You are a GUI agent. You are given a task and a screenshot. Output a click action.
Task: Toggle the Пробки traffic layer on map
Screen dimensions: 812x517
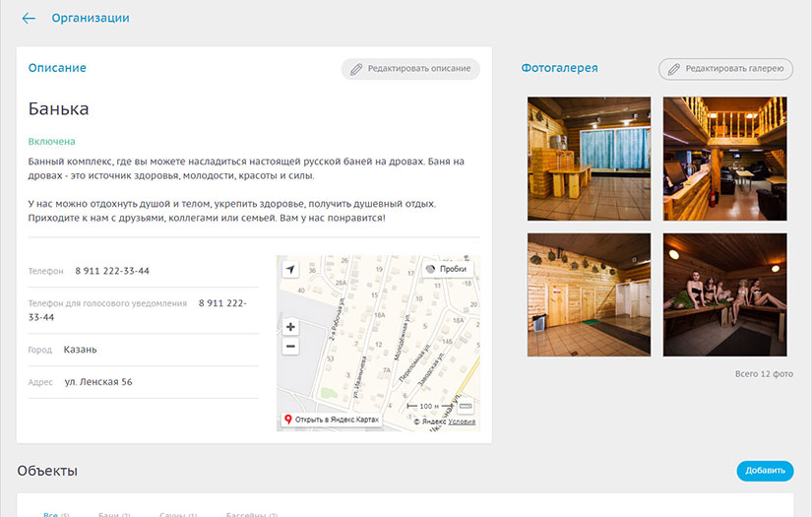coord(447,269)
